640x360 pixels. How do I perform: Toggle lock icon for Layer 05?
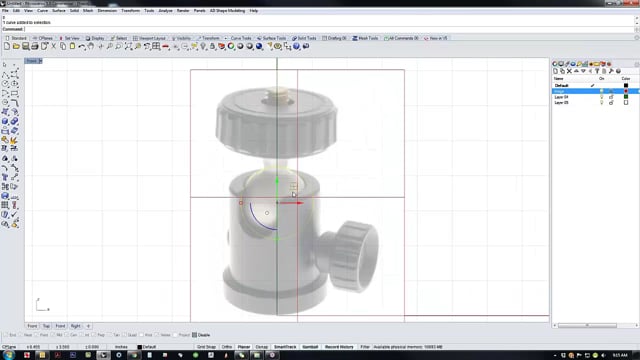(x=611, y=103)
